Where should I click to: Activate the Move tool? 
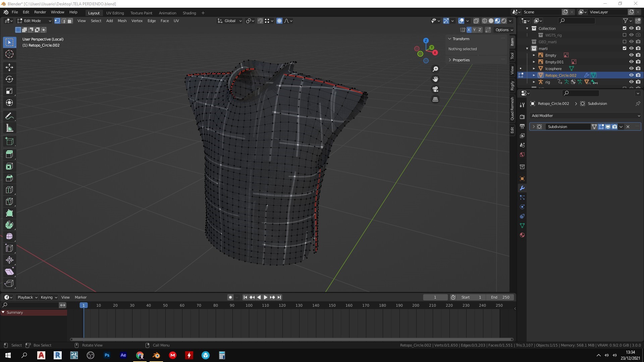[9, 67]
